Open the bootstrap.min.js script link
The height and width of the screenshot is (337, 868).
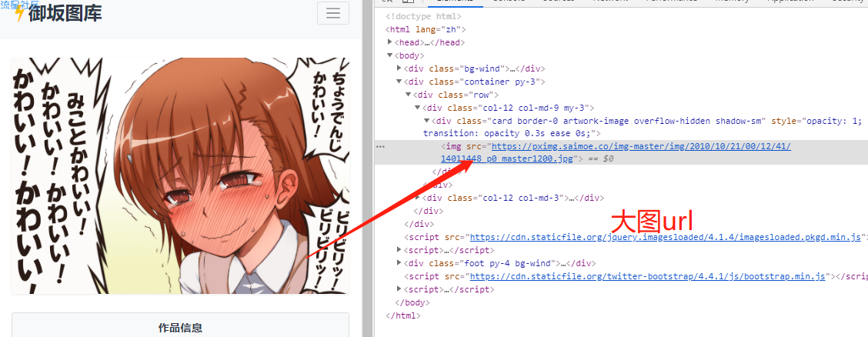[648, 277]
